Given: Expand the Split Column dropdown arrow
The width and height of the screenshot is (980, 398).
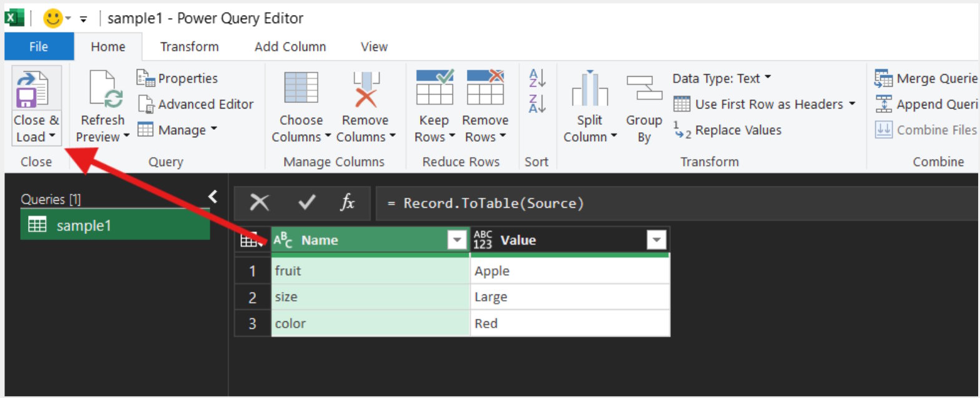Looking at the screenshot, I should pos(614,136).
